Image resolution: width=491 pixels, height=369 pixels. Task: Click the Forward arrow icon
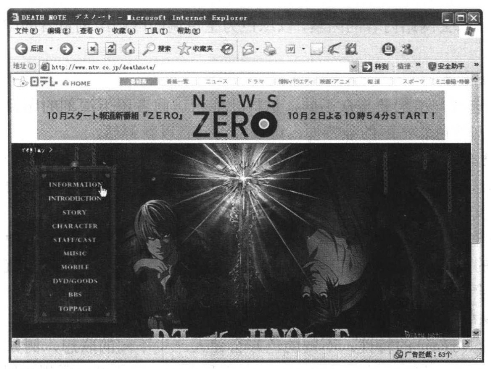pos(66,49)
